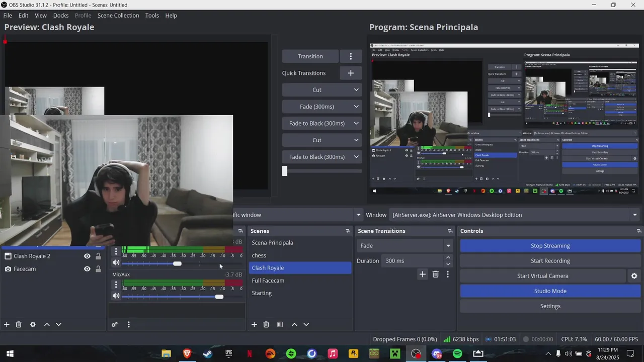Open OBS Settings from Controls
This screenshot has width=644, height=362.
(x=550, y=306)
